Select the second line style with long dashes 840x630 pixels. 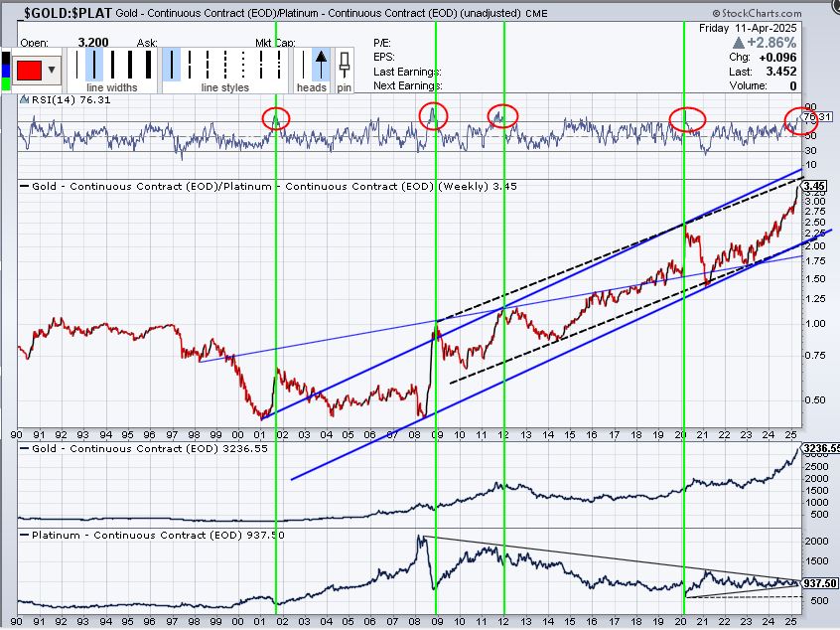(190, 65)
